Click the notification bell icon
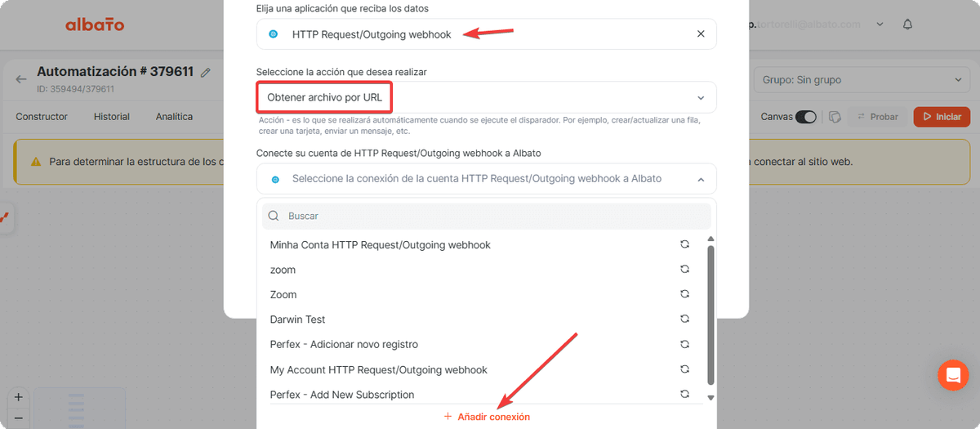Image resolution: width=980 pixels, height=429 pixels. tap(907, 25)
